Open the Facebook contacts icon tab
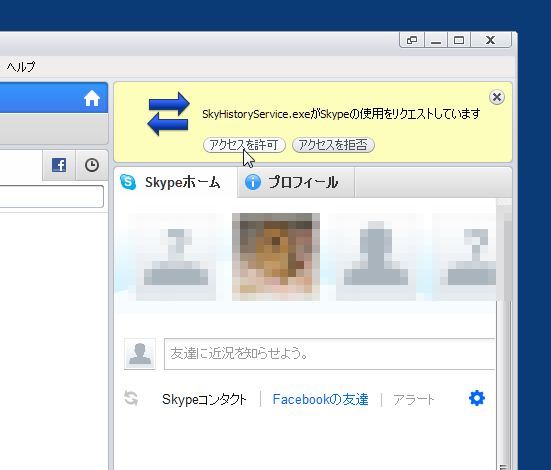Image resolution: width=551 pixels, height=470 pixels. [59, 165]
